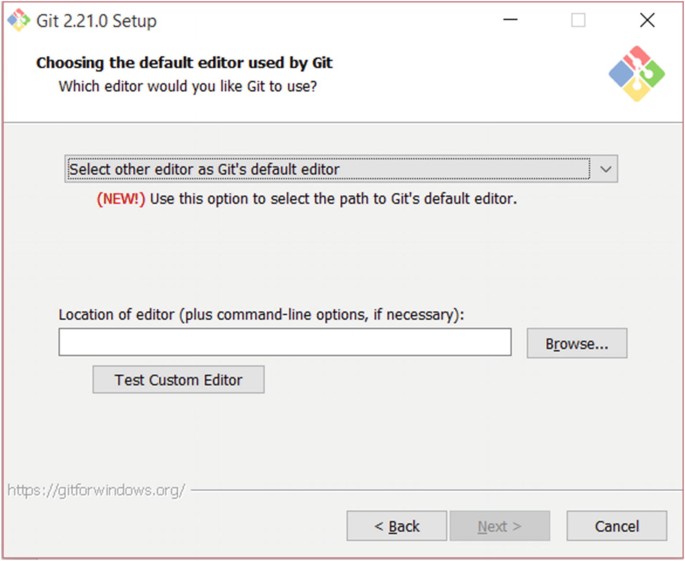Click into the Location of editor text field

click(x=285, y=343)
